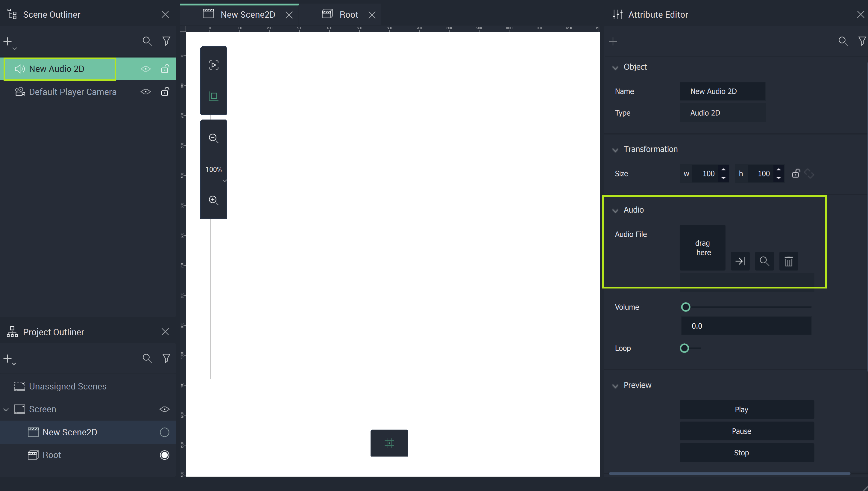The width and height of the screenshot is (868, 491).
Task: Unlock the New Audio 2D lock icon
Action: tap(165, 69)
